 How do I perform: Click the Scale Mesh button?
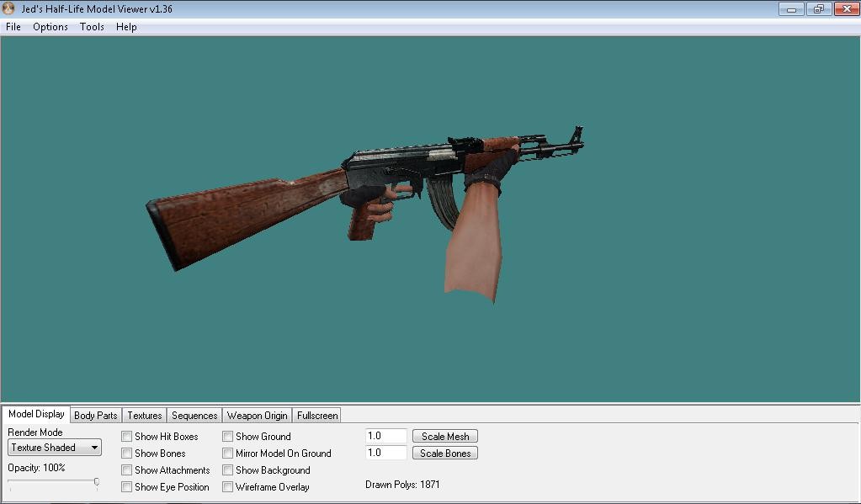445,437
